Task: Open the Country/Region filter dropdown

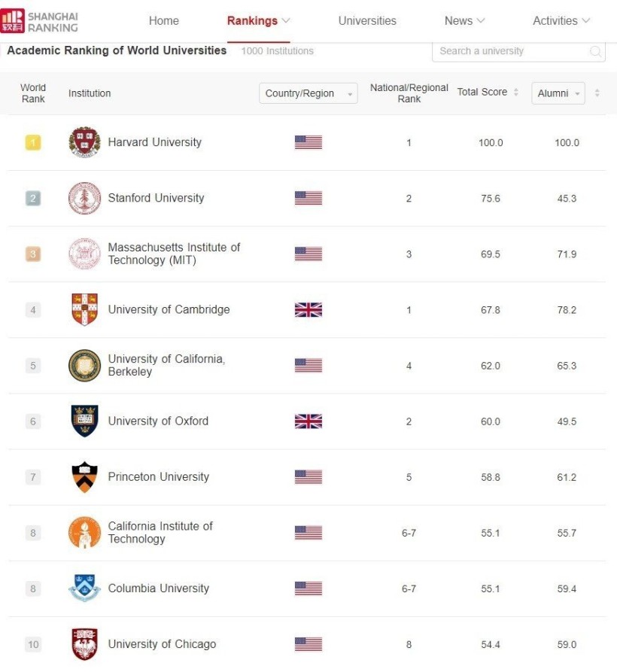Action: pos(308,93)
